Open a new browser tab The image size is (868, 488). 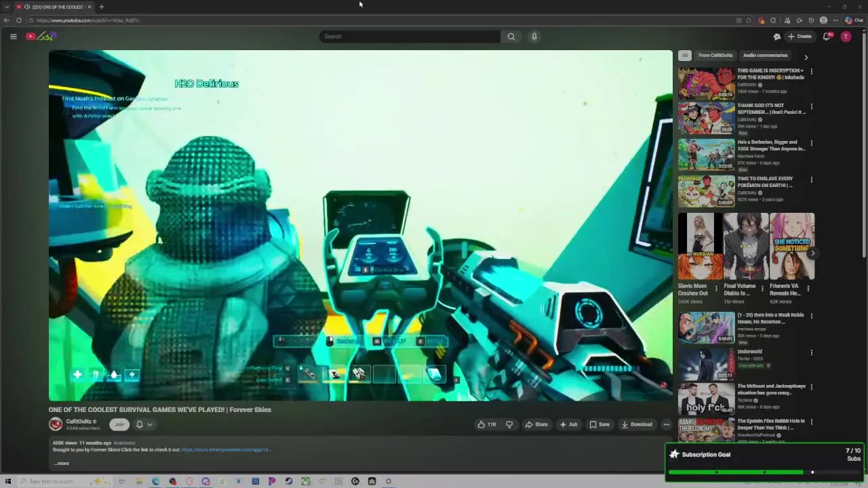point(101,7)
